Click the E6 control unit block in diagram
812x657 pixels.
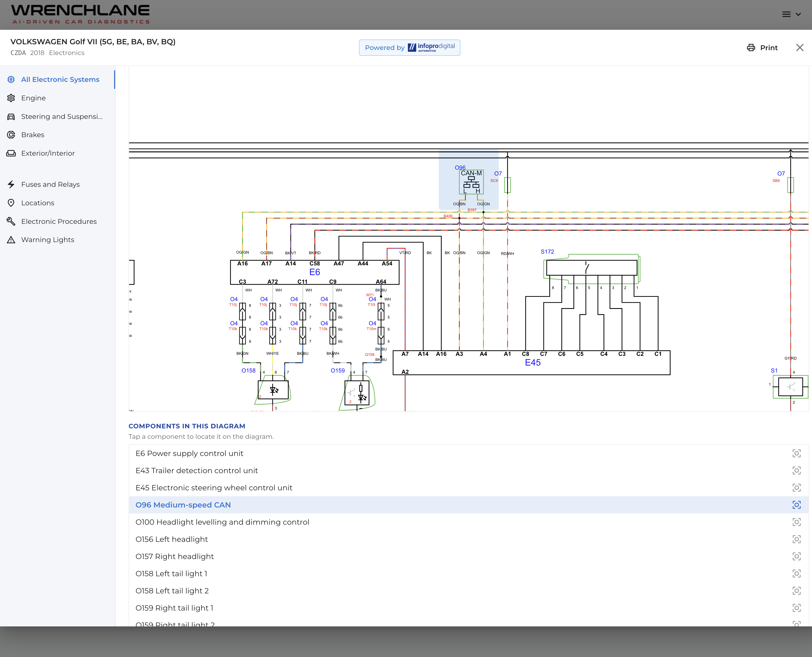(x=314, y=272)
